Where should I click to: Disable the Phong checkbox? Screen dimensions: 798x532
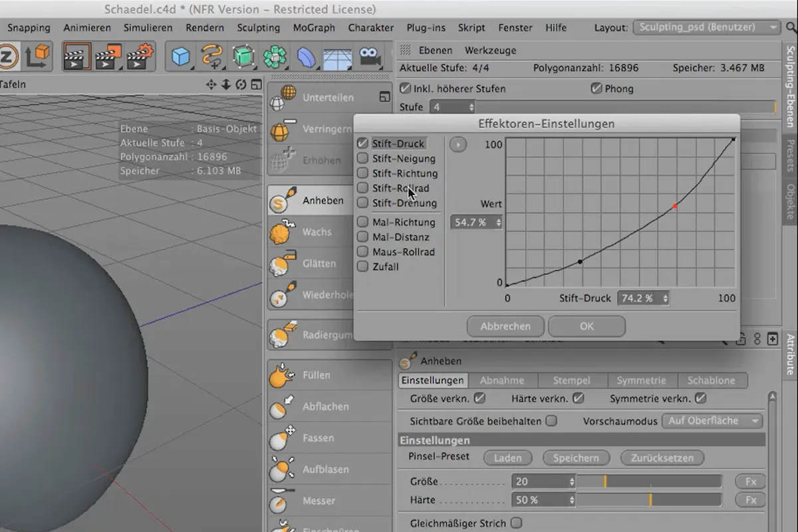(x=596, y=88)
